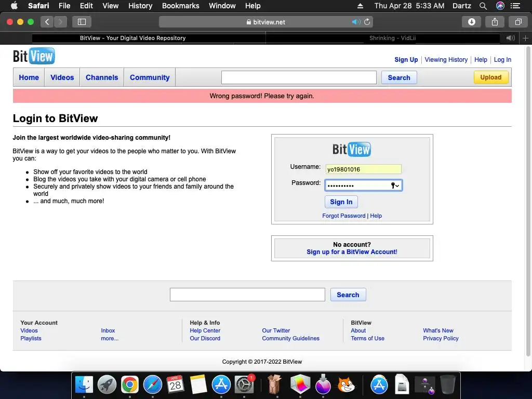Screen dimensions: 532x399
Task: Launch Launchpad rocket in the dock
Action: tap(107, 385)
